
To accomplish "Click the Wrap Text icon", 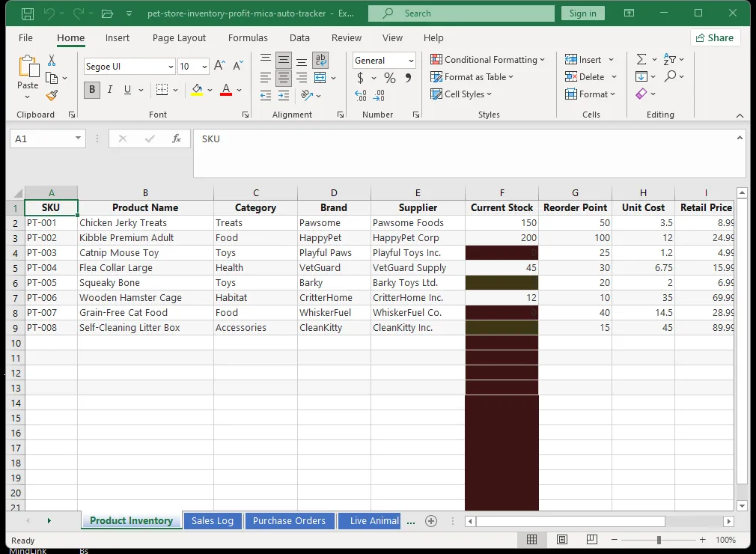I will [320, 60].
